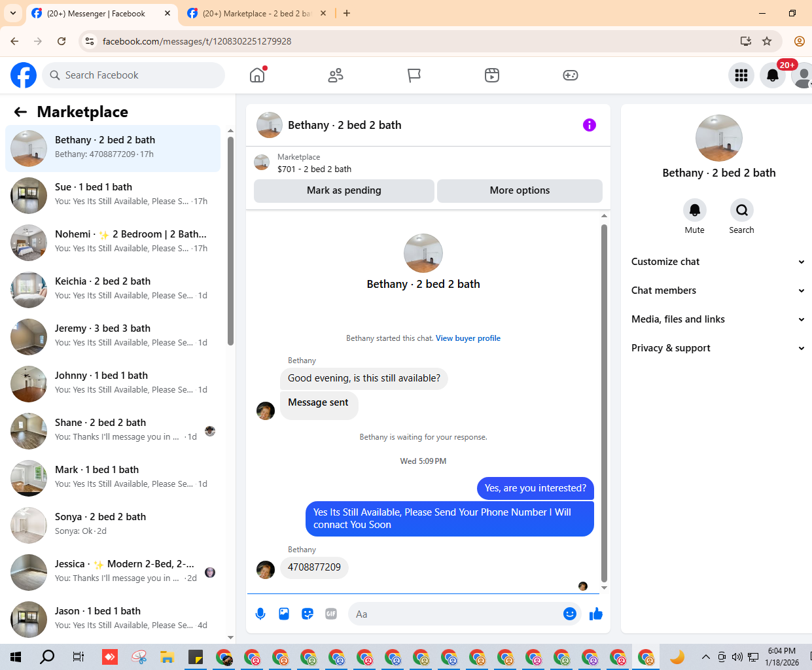Image resolution: width=812 pixels, height=670 pixels.
Task: Open the clock and date in taskbar
Action: pos(782,657)
